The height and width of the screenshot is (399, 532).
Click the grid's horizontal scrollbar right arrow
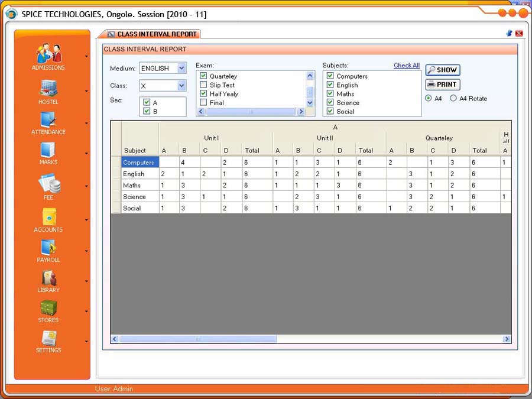507,339
